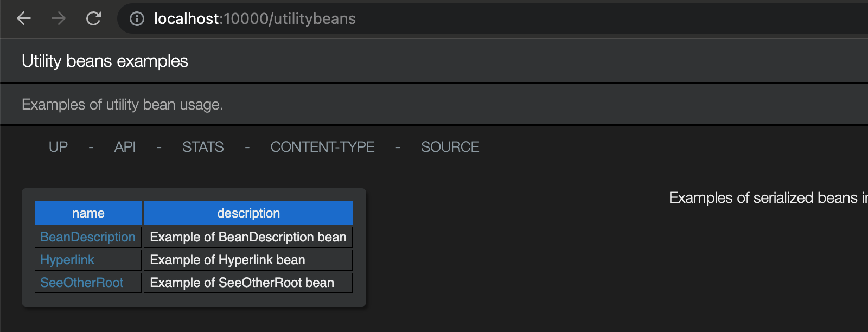The height and width of the screenshot is (332, 868).
Task: Open the Hyperlink bean example
Action: coord(67,260)
